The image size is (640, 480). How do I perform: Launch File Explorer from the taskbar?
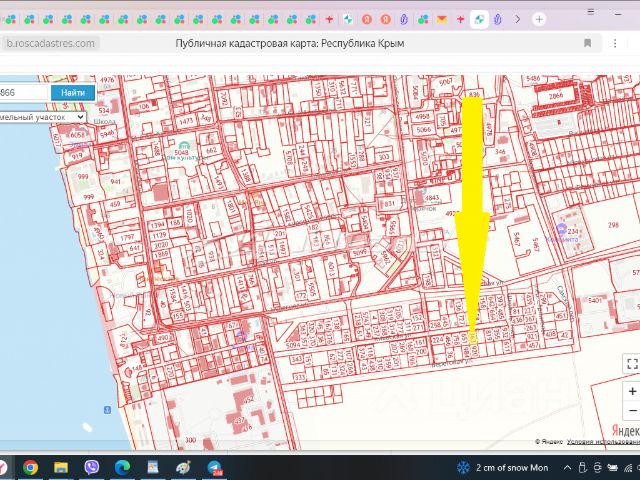point(61,467)
